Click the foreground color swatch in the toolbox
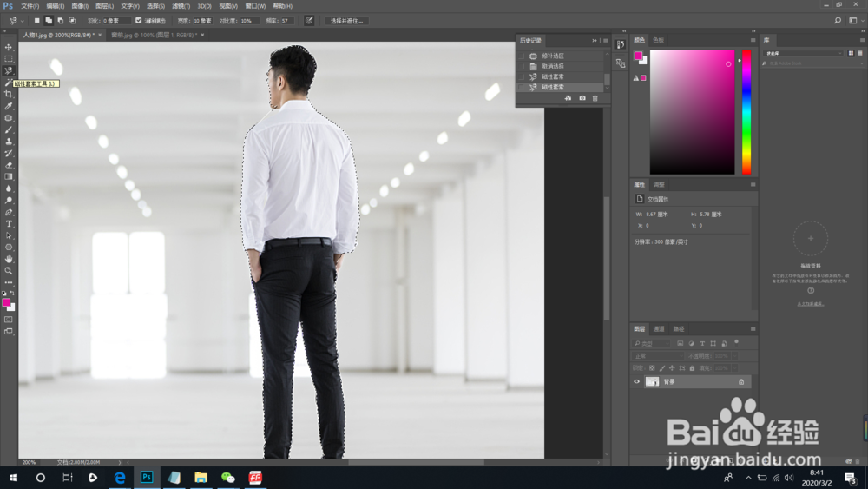This screenshot has height=489, width=868. 6,302
